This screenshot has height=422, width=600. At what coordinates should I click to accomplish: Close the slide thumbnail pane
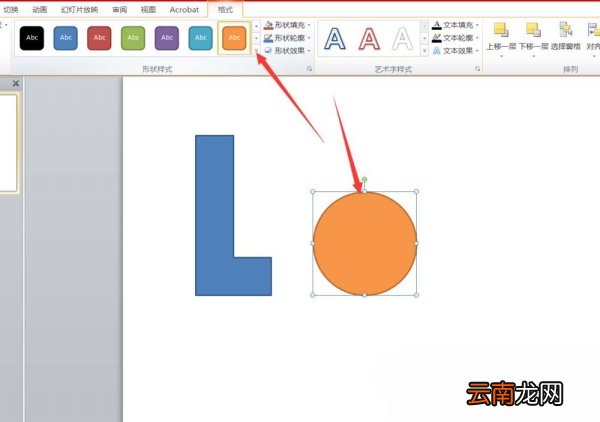tap(16, 83)
